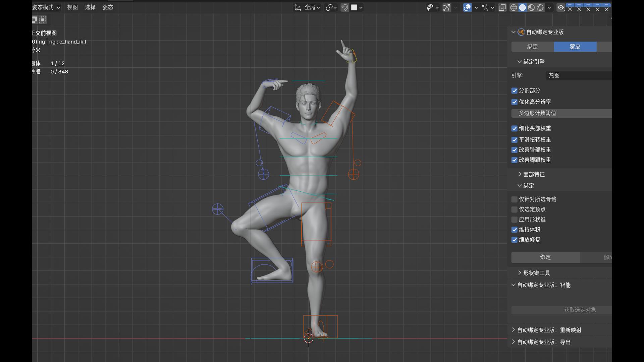The width and height of the screenshot is (644, 362).
Task: Enable material preview shading
Action: (x=531, y=7)
